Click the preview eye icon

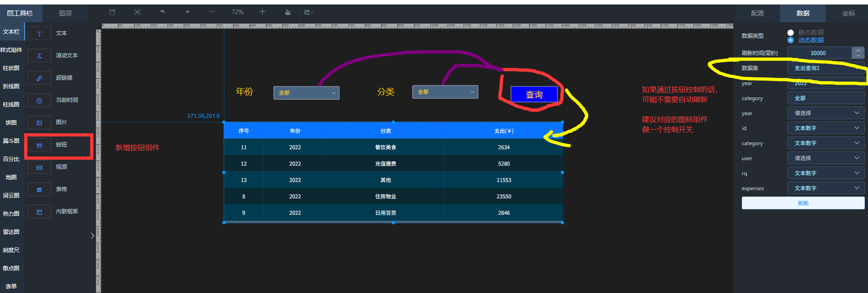click(x=138, y=12)
